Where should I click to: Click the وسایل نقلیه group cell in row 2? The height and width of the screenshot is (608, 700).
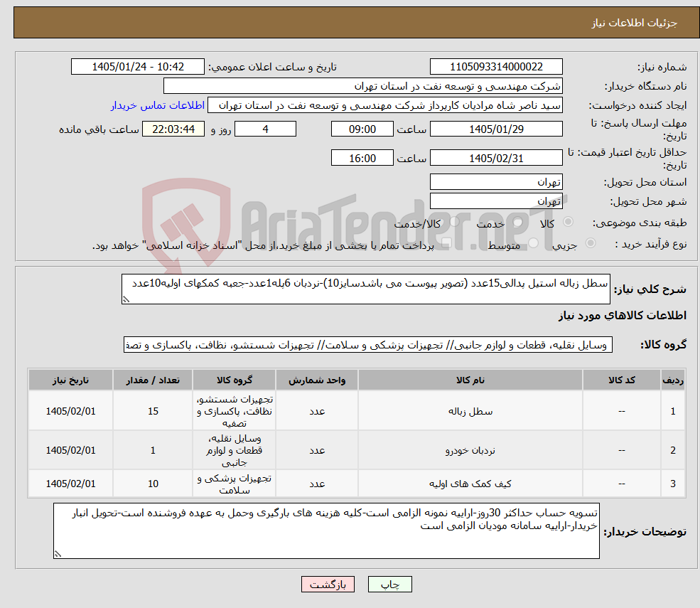pos(235,450)
